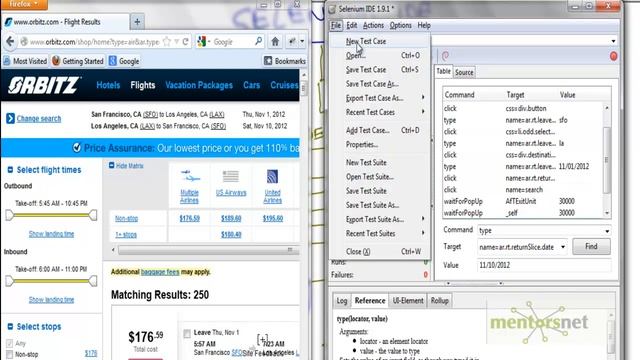
Task: Toggle the Non-stop checkbox
Action: coord(10,354)
